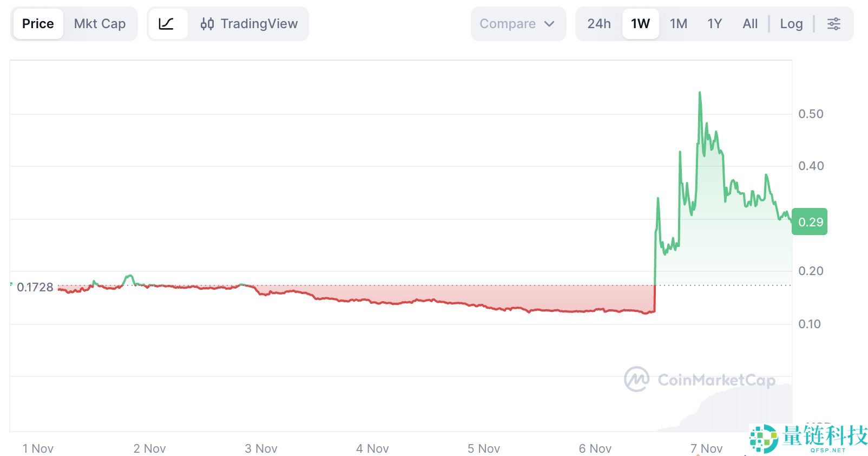Open chart settings sliders icon
Screen dimensions: 868x456
833,24
